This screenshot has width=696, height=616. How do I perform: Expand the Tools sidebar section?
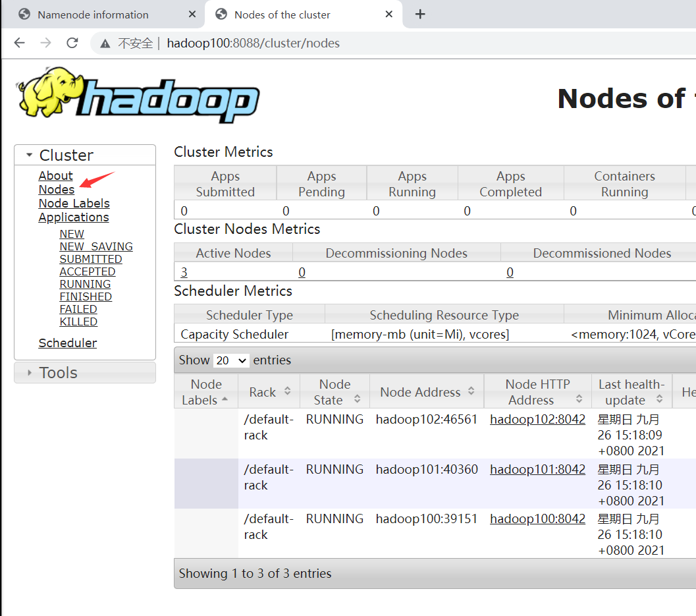click(x=85, y=373)
